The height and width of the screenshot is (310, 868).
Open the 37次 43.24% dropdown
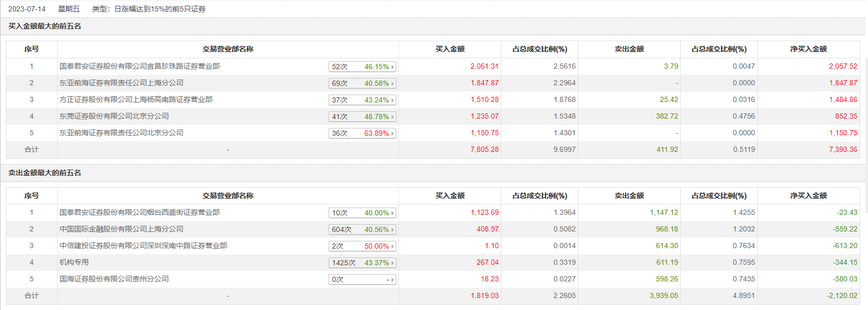[362, 100]
